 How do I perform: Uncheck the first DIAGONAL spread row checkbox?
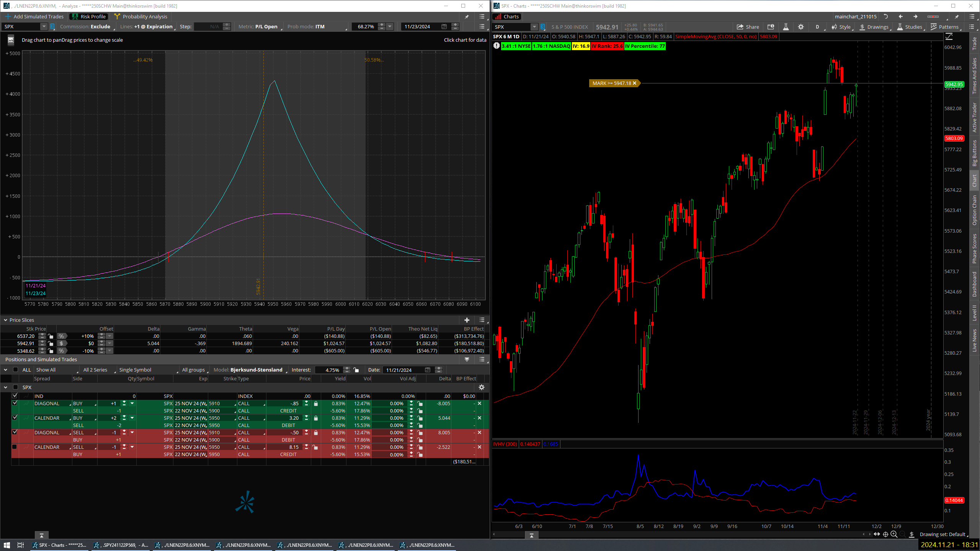point(15,403)
